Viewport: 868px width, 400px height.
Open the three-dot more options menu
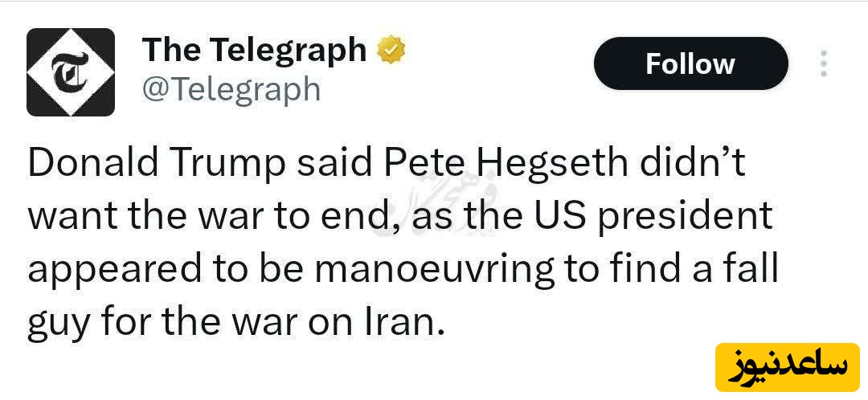click(823, 63)
